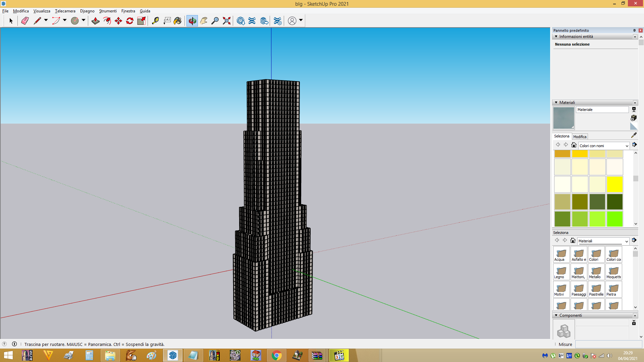This screenshot has width=644, height=362.
Task: Toggle the secondary selection pane button
Action: [634, 109]
